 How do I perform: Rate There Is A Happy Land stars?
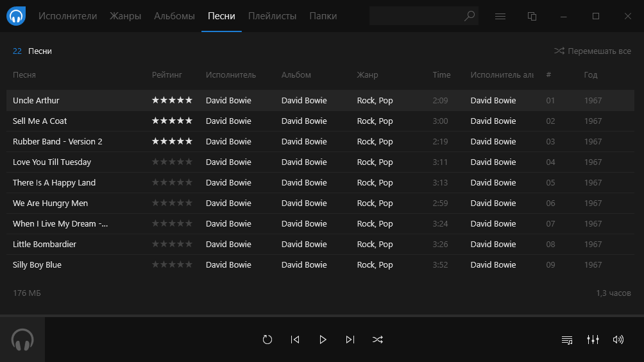[x=172, y=182]
